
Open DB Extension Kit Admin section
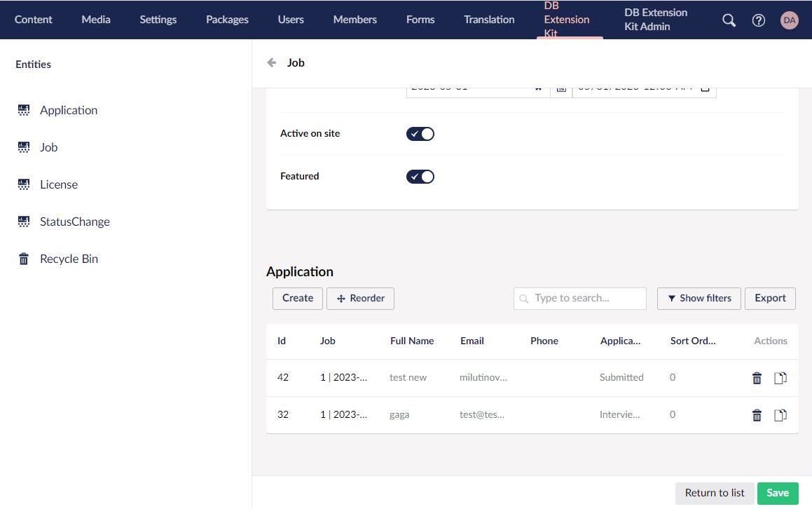tap(655, 20)
